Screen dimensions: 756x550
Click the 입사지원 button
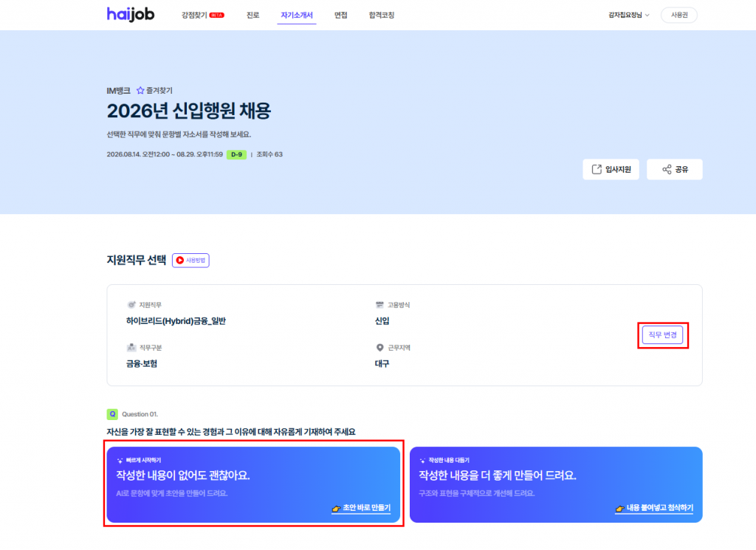point(611,169)
